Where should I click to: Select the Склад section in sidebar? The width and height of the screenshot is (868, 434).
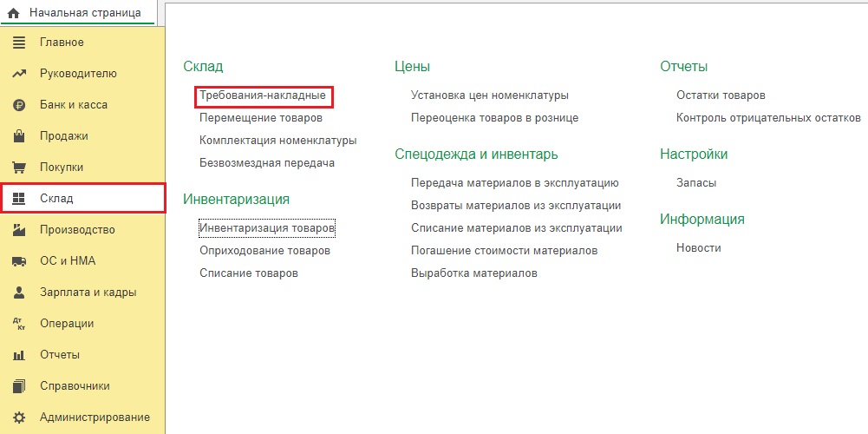pos(82,199)
